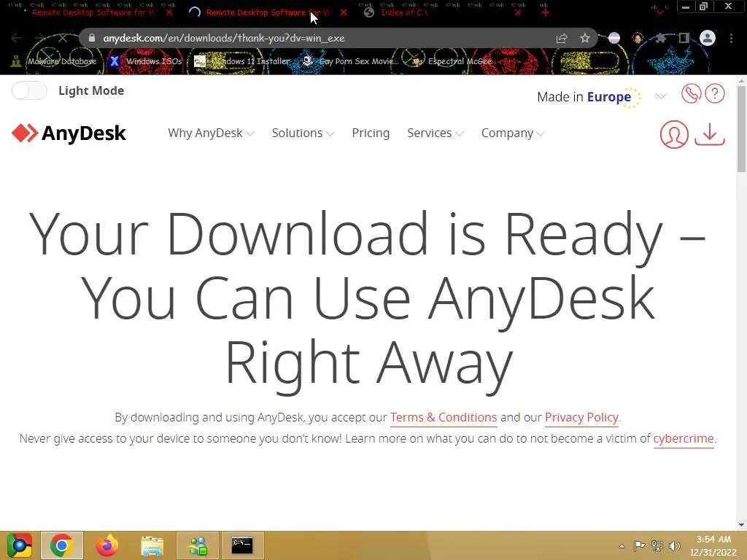The image size is (747, 560).
Task: Switch to the first Remote Desktop Software tab
Action: coord(94,13)
